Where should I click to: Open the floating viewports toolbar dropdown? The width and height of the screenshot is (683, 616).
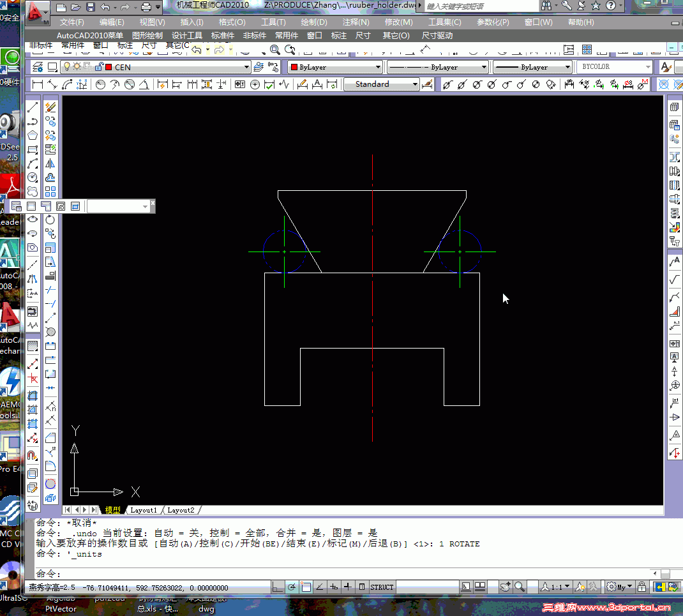(145, 206)
